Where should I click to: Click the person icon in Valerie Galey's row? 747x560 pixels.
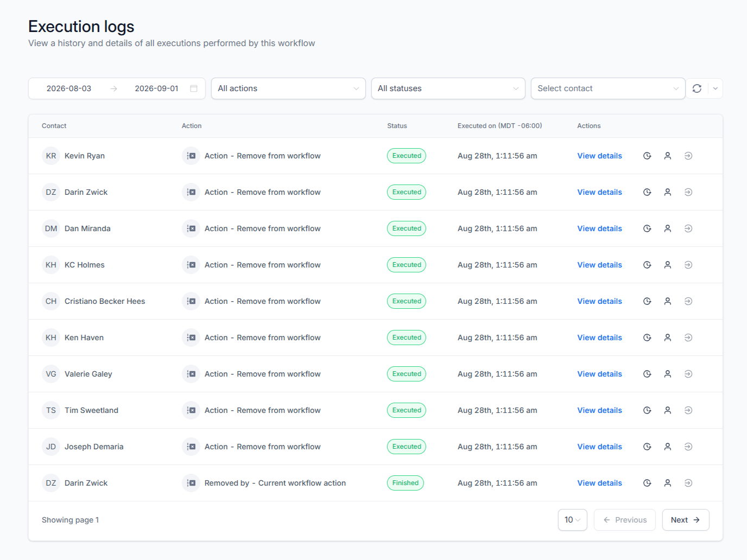[668, 374]
